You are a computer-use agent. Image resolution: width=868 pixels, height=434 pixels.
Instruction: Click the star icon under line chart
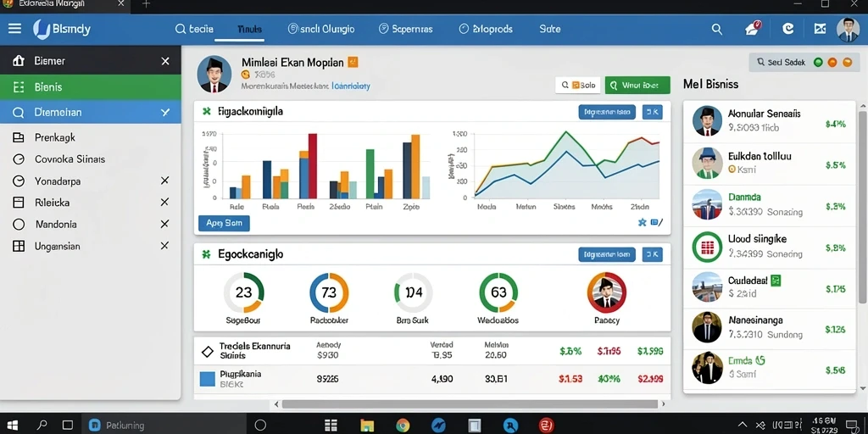(x=643, y=223)
